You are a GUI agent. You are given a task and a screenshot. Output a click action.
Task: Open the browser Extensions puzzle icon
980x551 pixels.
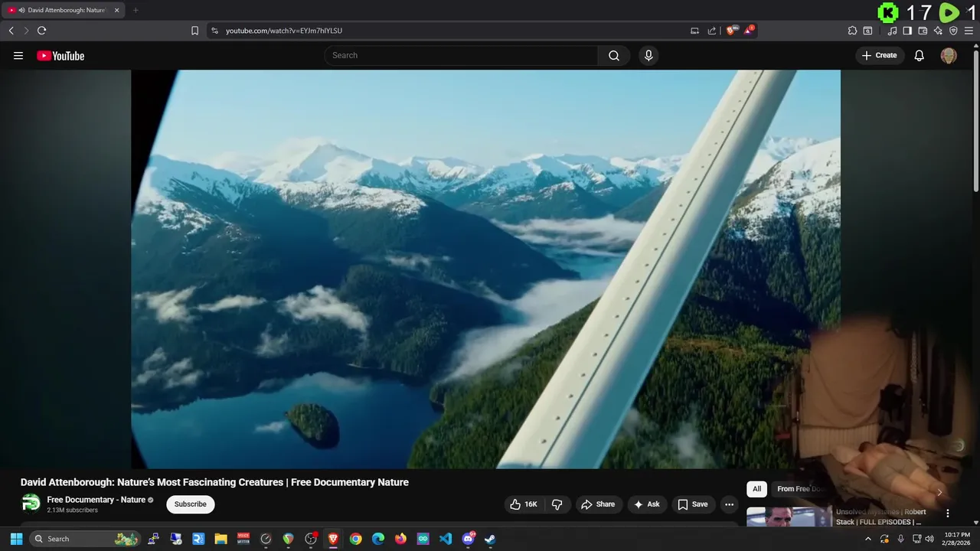coord(852,31)
